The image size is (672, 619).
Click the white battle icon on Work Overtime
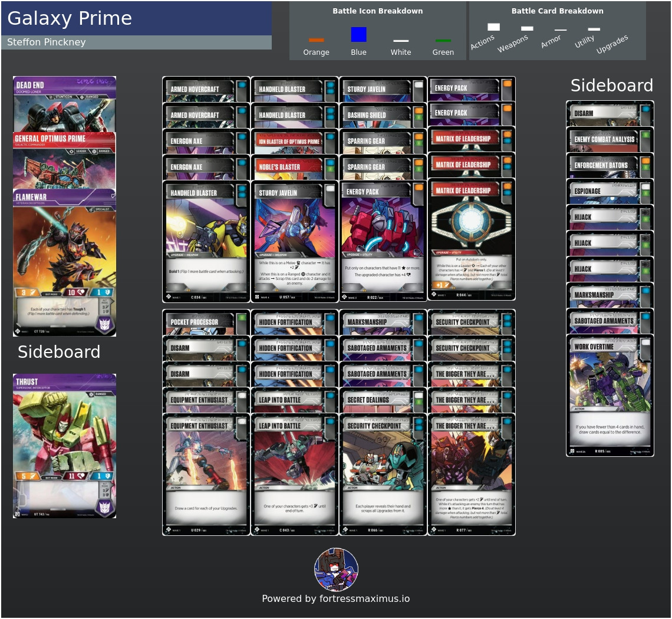pos(645,343)
